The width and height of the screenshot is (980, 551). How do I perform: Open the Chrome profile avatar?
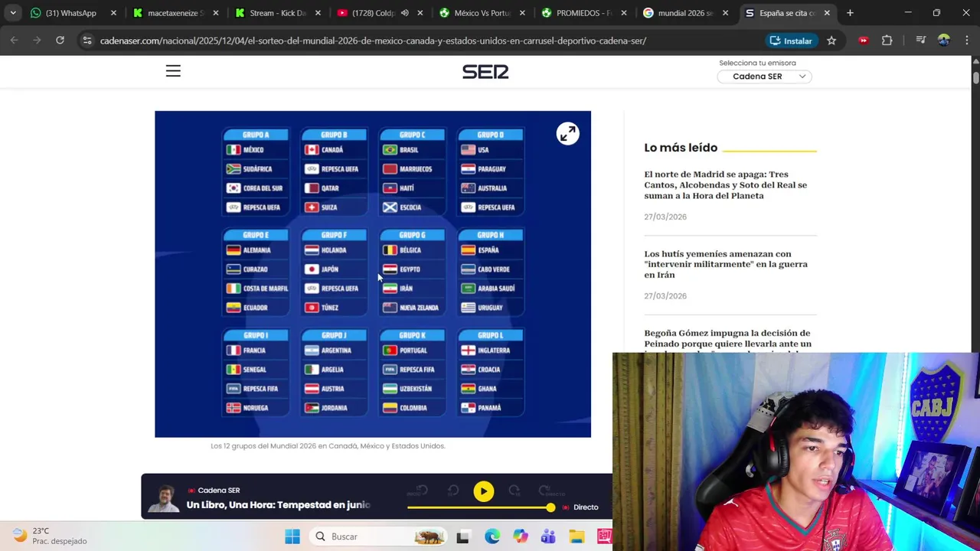(x=943, y=41)
